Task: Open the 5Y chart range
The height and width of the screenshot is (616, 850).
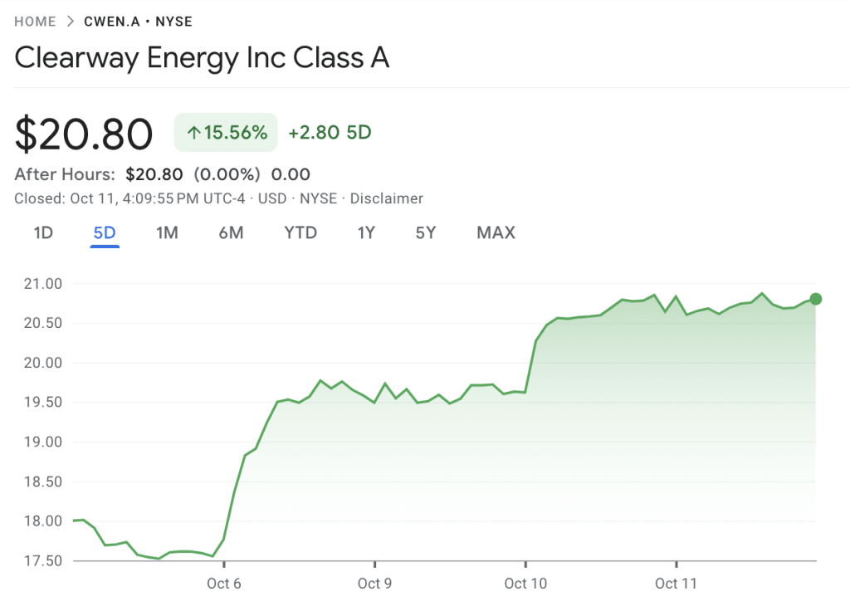Action: click(x=426, y=232)
